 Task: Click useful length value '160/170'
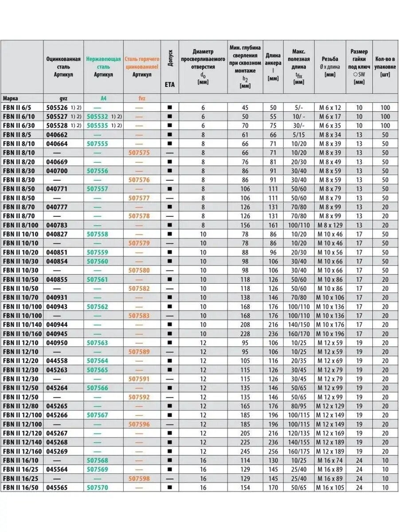pyautogui.click(x=299, y=333)
